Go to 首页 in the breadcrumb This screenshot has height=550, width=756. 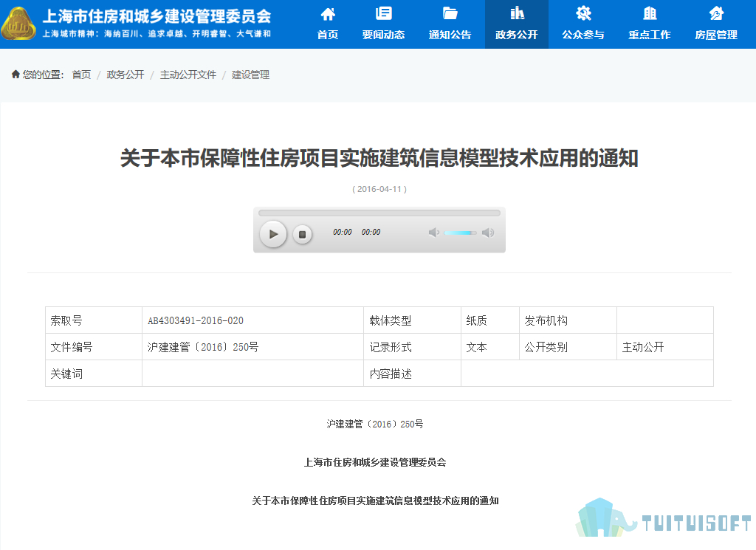[x=81, y=75]
